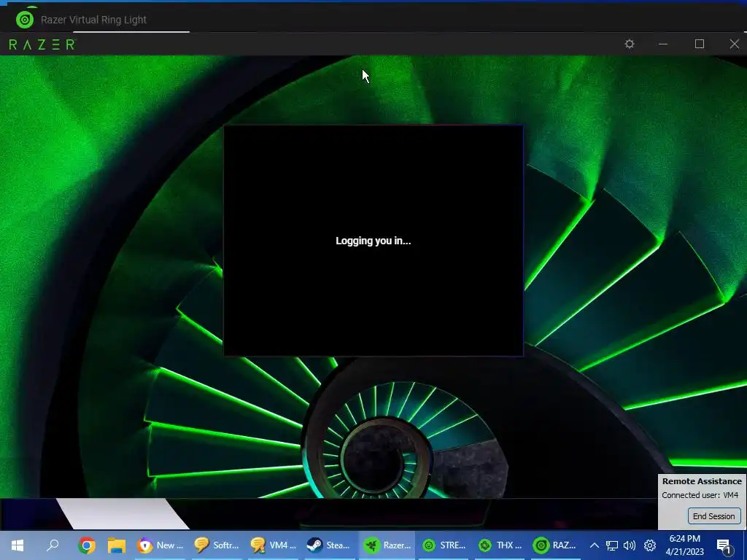Open taskbar search magnifier

click(x=53, y=545)
